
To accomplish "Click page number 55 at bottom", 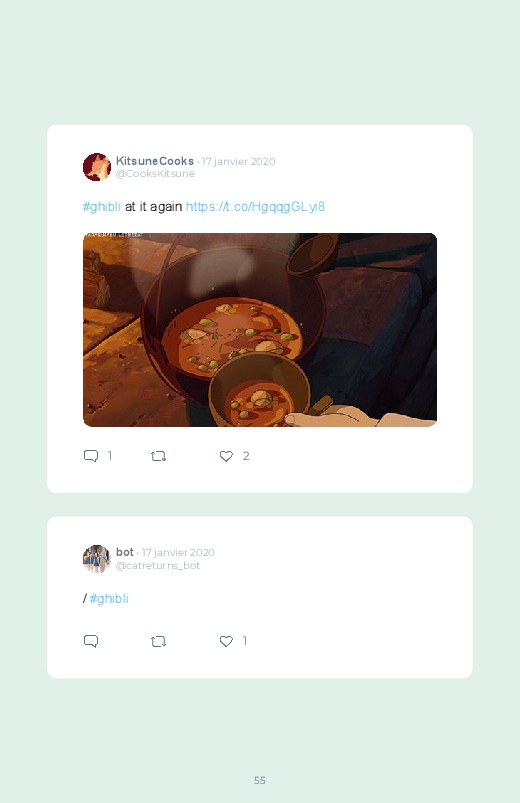I will click(260, 780).
